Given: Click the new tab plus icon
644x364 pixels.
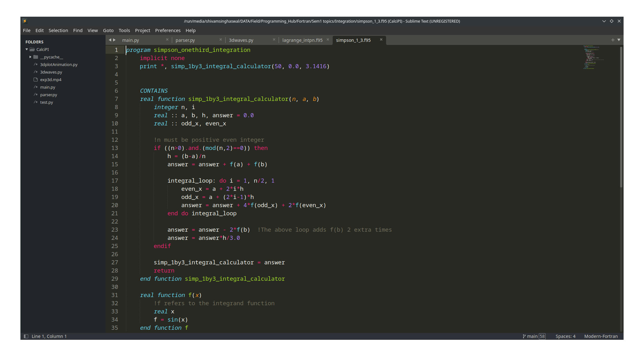Looking at the screenshot, I should [613, 40].
